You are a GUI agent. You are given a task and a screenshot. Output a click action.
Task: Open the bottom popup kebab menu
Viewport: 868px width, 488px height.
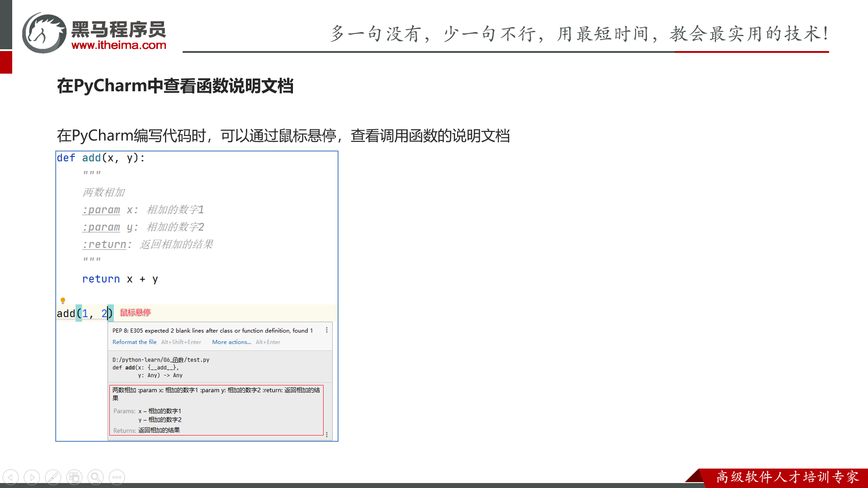tap(326, 434)
